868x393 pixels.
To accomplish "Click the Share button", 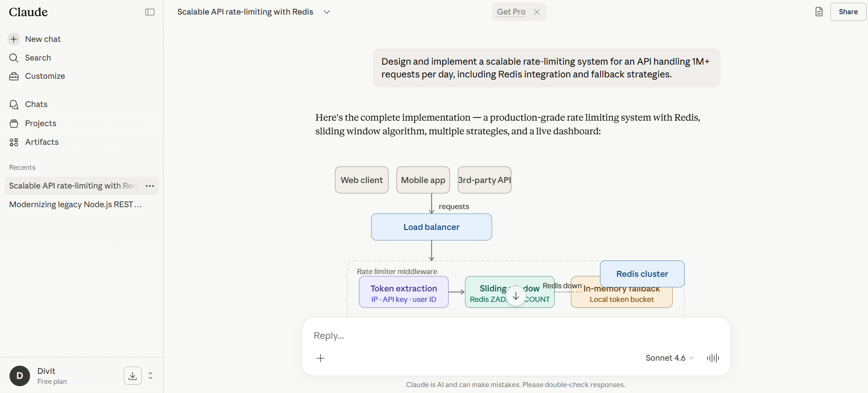I will pyautogui.click(x=848, y=12).
